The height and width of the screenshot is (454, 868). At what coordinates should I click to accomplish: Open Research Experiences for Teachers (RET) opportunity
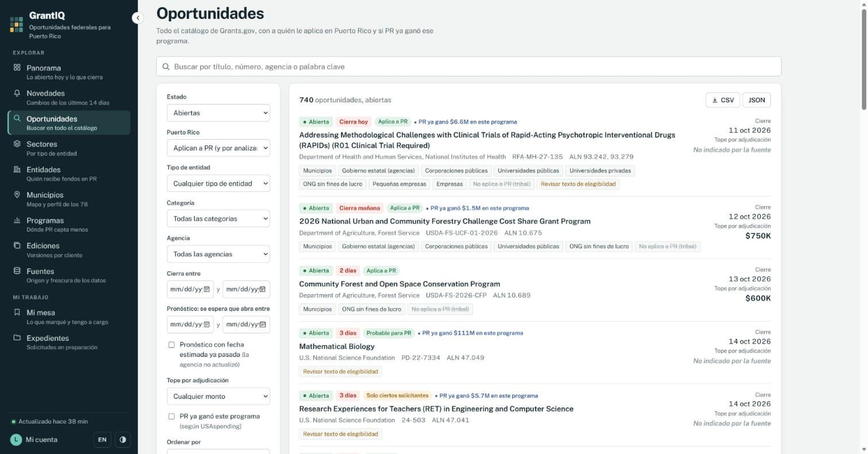coord(436,409)
